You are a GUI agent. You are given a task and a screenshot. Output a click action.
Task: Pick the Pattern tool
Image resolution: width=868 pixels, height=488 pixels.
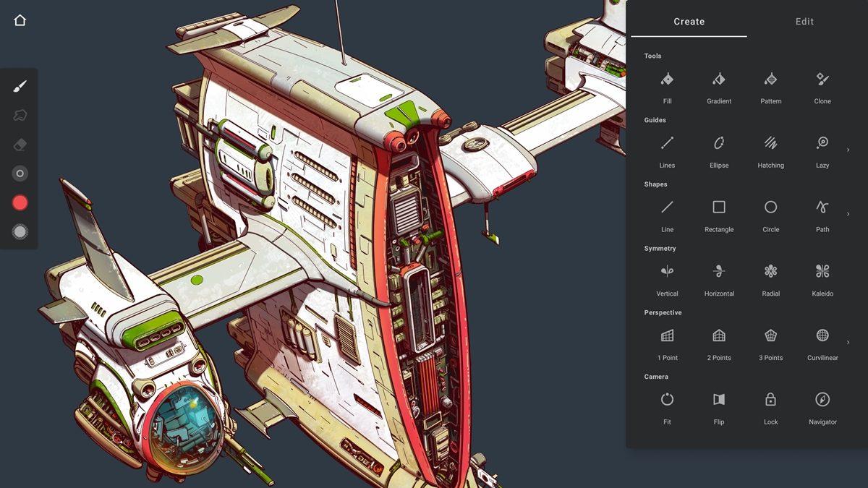click(x=770, y=80)
